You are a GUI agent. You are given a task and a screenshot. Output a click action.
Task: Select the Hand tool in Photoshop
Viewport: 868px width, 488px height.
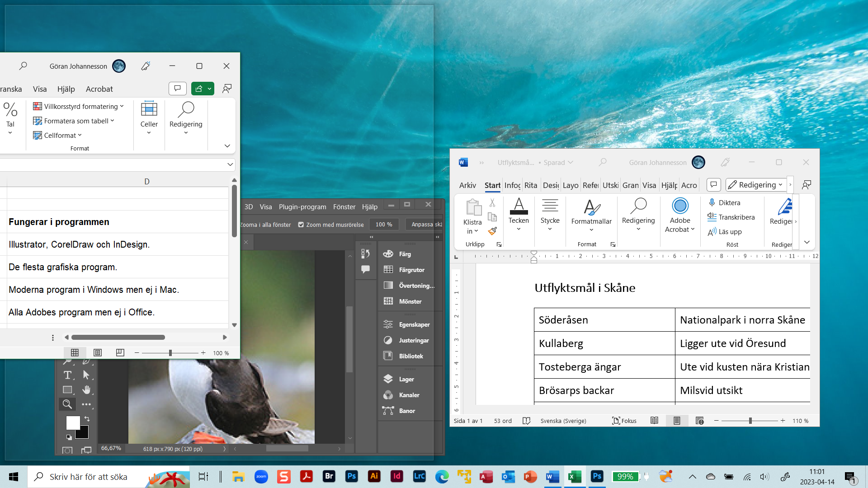click(86, 389)
